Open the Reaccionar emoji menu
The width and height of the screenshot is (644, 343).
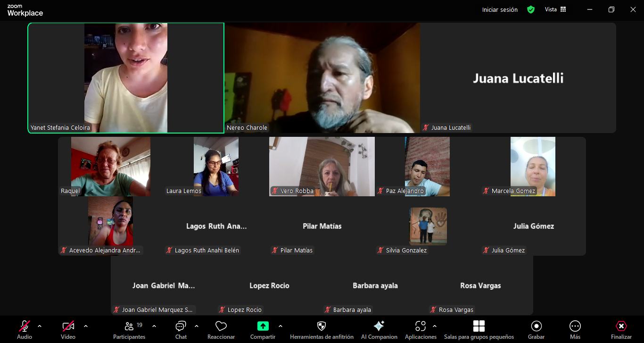221,329
